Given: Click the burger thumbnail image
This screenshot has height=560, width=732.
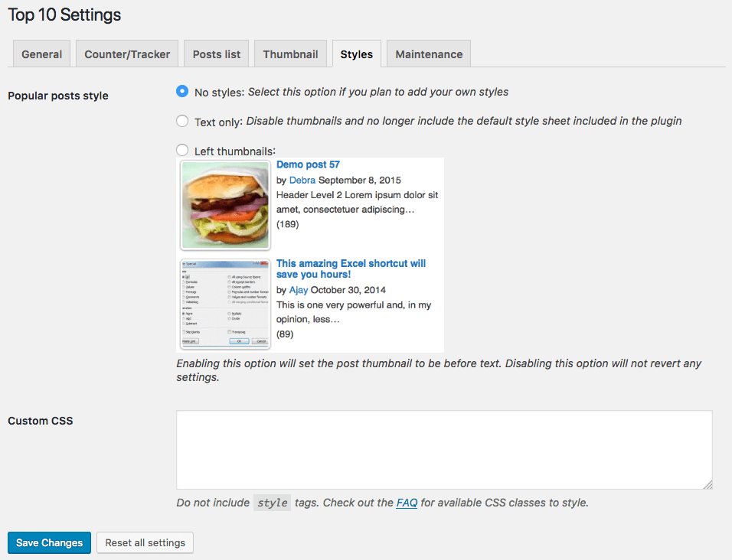Looking at the screenshot, I should click(225, 204).
